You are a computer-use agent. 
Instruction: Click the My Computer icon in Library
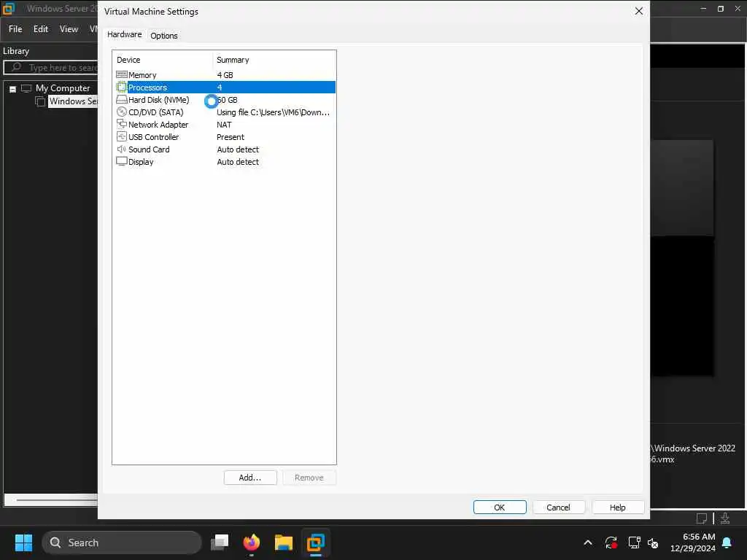26,88
